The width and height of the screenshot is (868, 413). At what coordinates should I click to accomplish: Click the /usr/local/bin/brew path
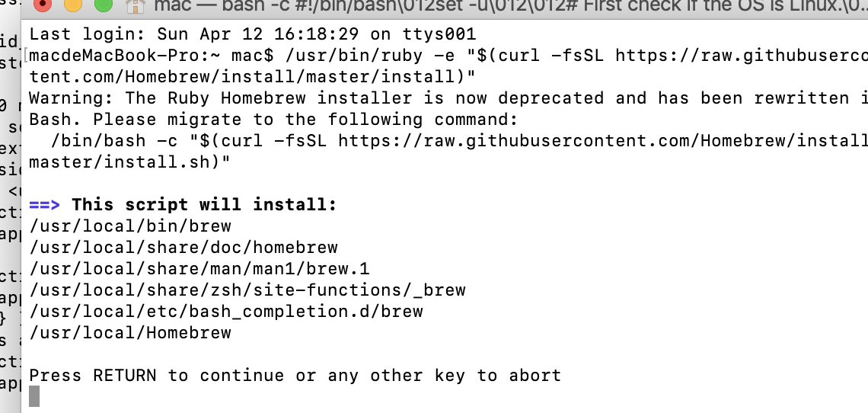pyautogui.click(x=130, y=226)
